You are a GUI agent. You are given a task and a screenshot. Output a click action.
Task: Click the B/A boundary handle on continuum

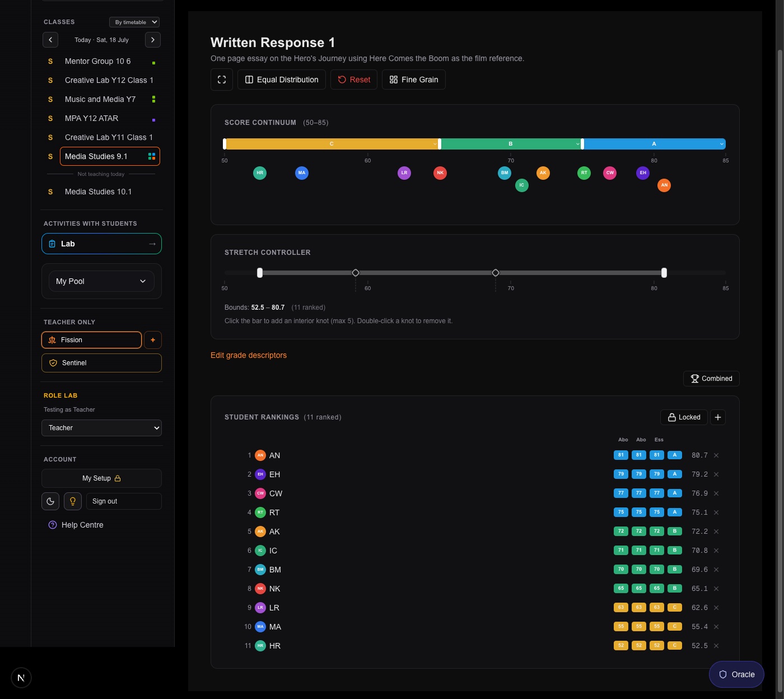(x=582, y=144)
